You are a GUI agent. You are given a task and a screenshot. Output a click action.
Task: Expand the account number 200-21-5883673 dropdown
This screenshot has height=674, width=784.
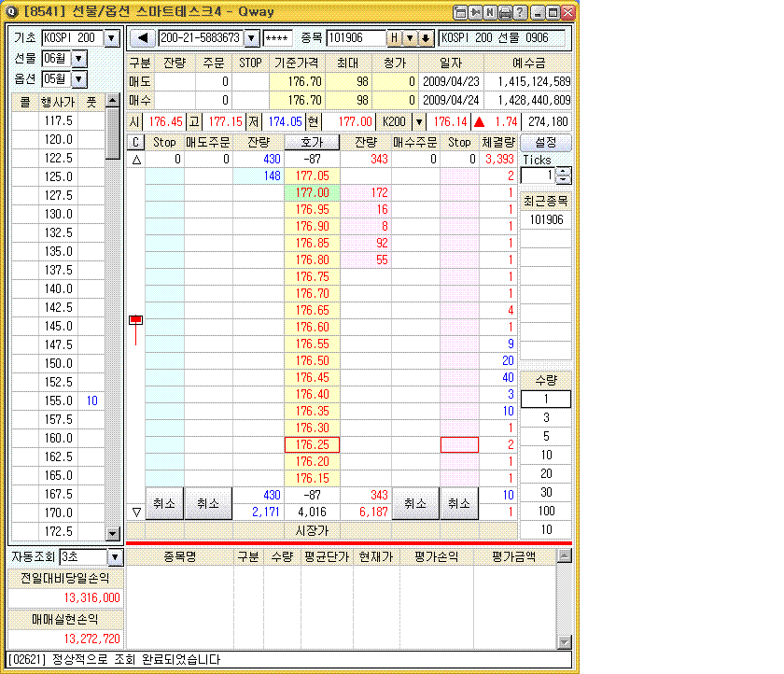pos(251,38)
